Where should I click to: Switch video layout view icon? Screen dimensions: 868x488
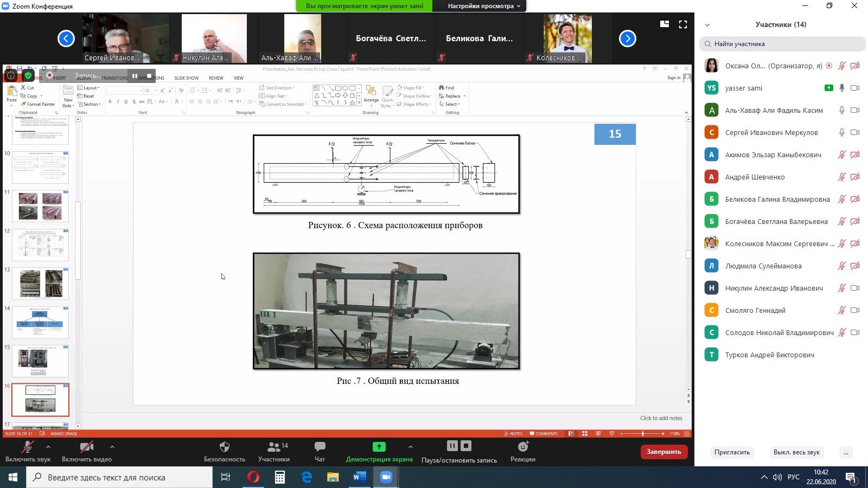pyautogui.click(x=665, y=24)
